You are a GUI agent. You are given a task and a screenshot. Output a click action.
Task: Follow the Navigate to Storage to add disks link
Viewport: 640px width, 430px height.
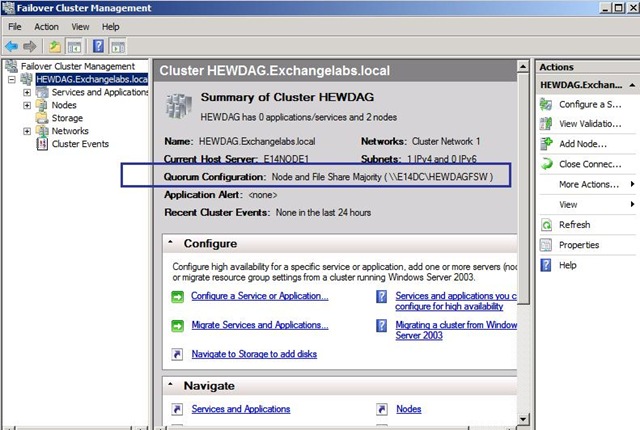point(254,354)
